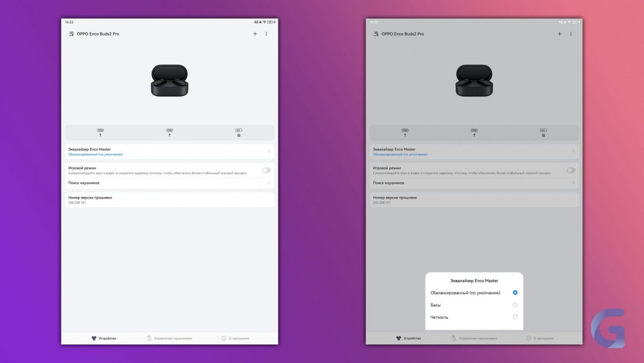
Task: Tap Номер версии прошивки row in left screen
Action: tap(169, 200)
